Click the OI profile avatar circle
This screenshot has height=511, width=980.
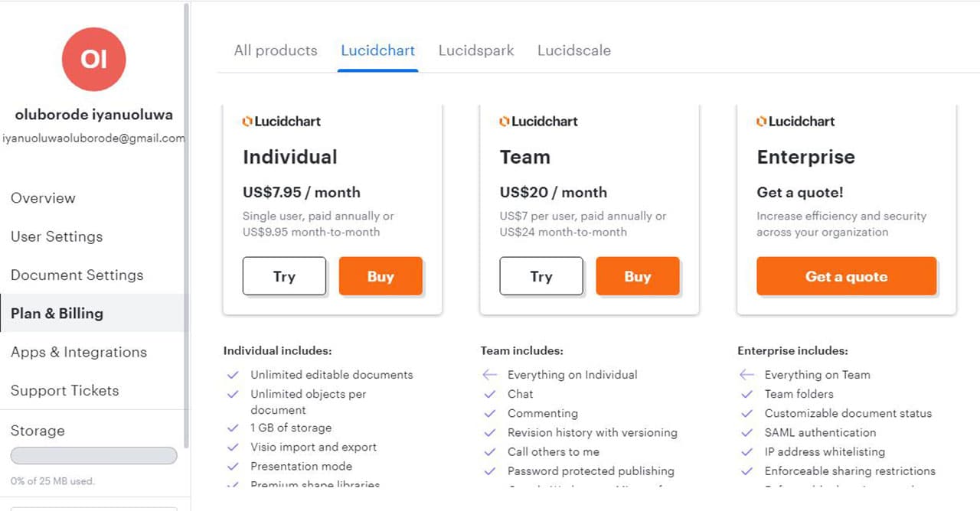(93, 60)
